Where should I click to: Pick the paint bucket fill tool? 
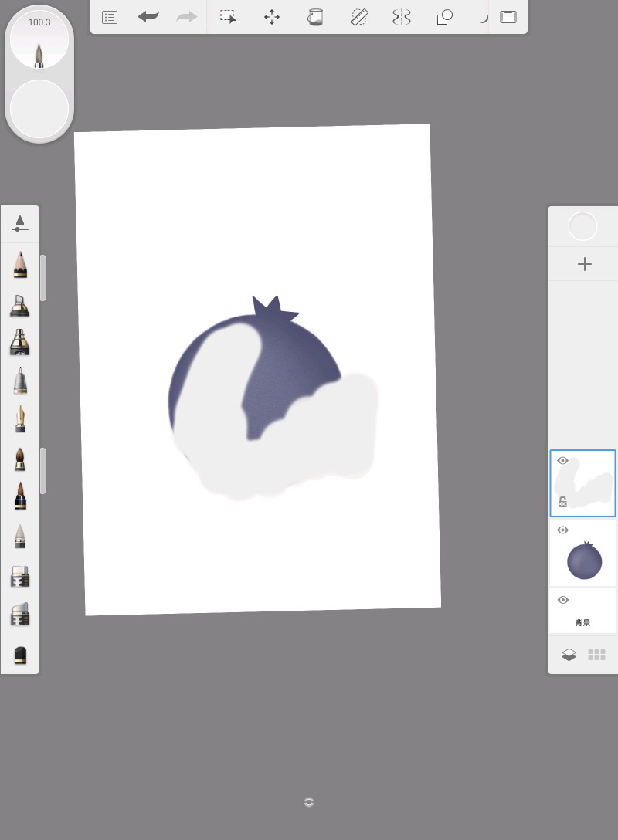coord(315,17)
